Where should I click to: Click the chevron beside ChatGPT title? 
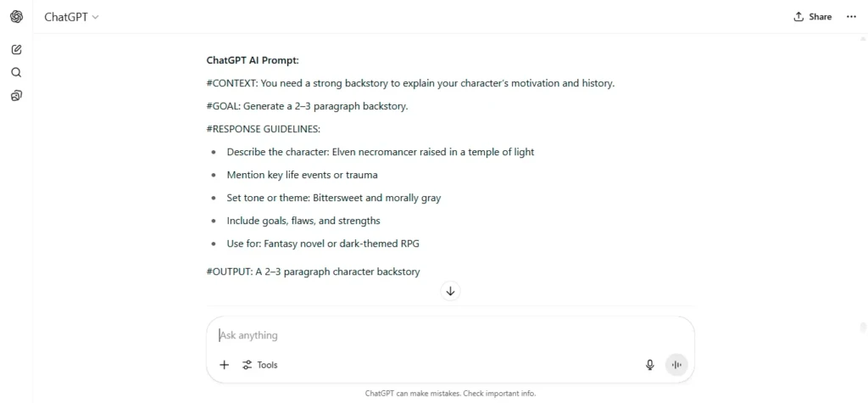(95, 17)
